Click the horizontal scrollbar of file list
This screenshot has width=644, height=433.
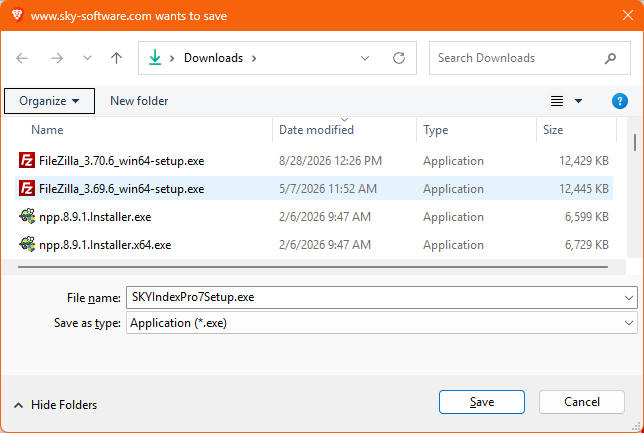tap(313, 267)
